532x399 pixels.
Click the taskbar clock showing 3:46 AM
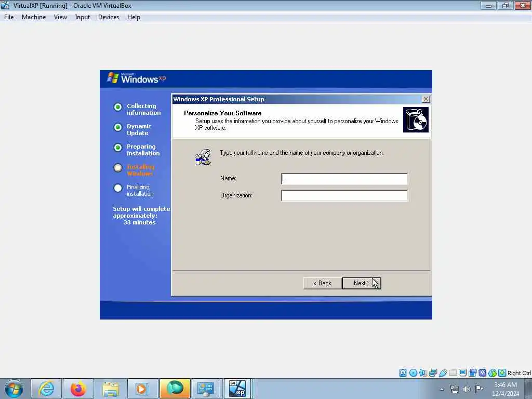[x=505, y=389]
